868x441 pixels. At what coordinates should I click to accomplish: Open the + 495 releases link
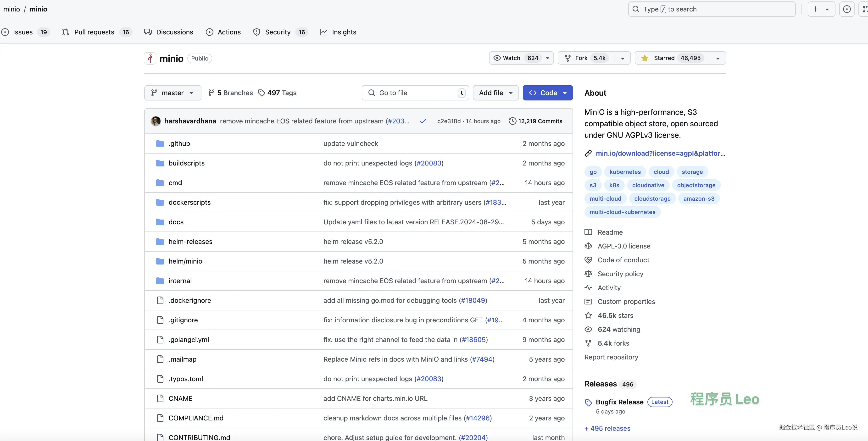click(607, 429)
